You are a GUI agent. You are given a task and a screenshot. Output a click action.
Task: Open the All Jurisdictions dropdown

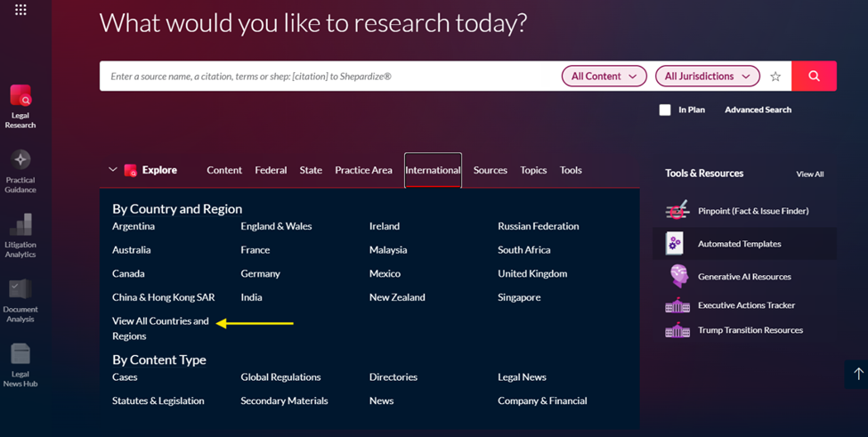click(708, 77)
